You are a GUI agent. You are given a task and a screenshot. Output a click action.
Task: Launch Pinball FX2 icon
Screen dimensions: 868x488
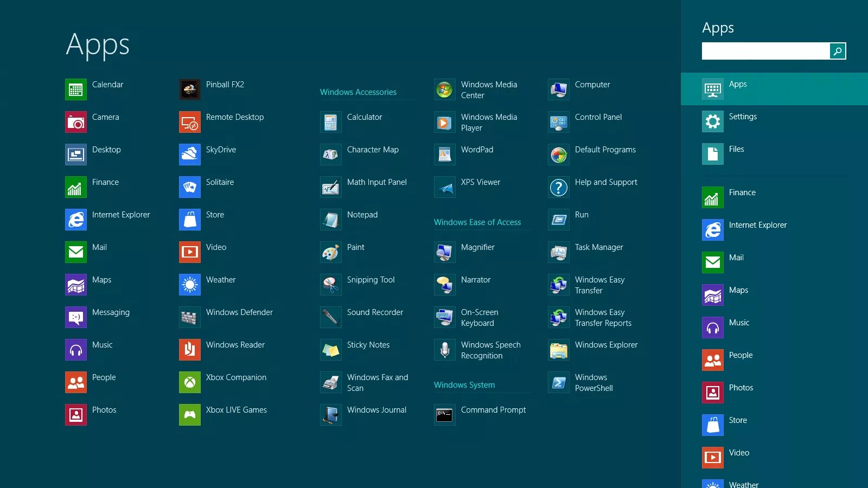[x=190, y=89]
